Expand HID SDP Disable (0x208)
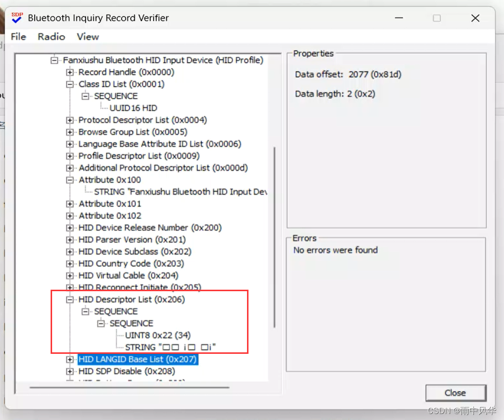The height and width of the screenshot is (420, 504). pos(70,371)
